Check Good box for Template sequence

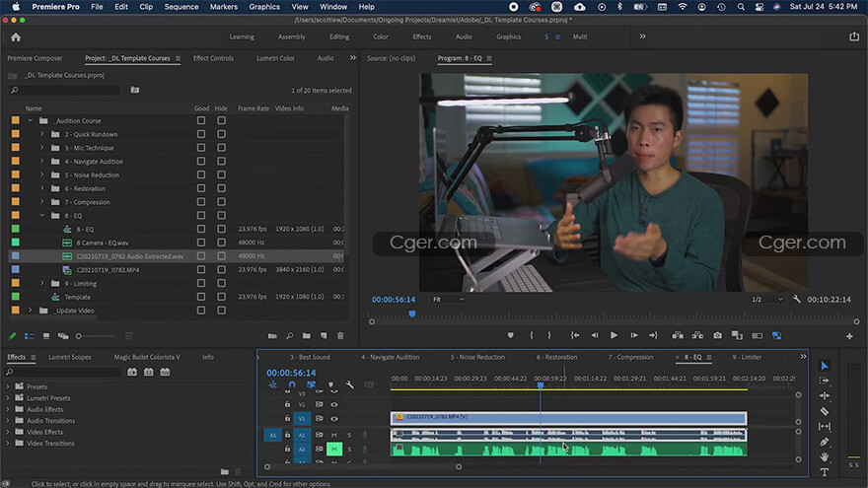pyautogui.click(x=201, y=297)
